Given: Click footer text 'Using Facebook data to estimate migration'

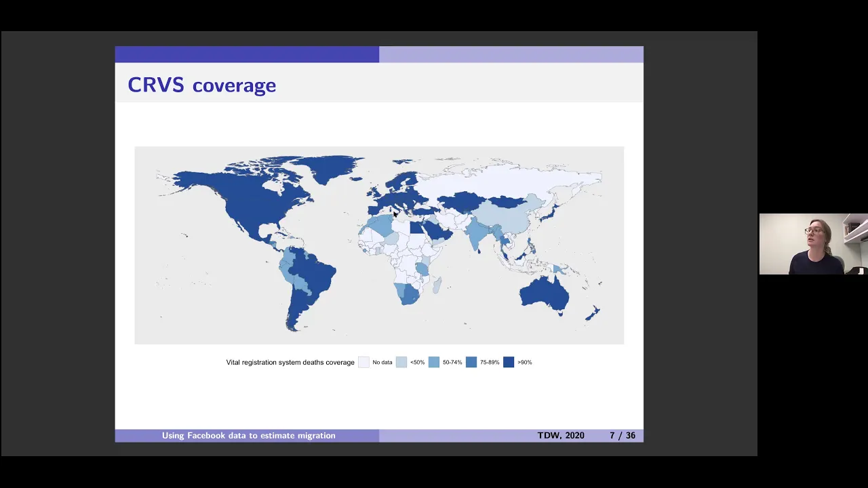Looking at the screenshot, I should pyautogui.click(x=249, y=435).
